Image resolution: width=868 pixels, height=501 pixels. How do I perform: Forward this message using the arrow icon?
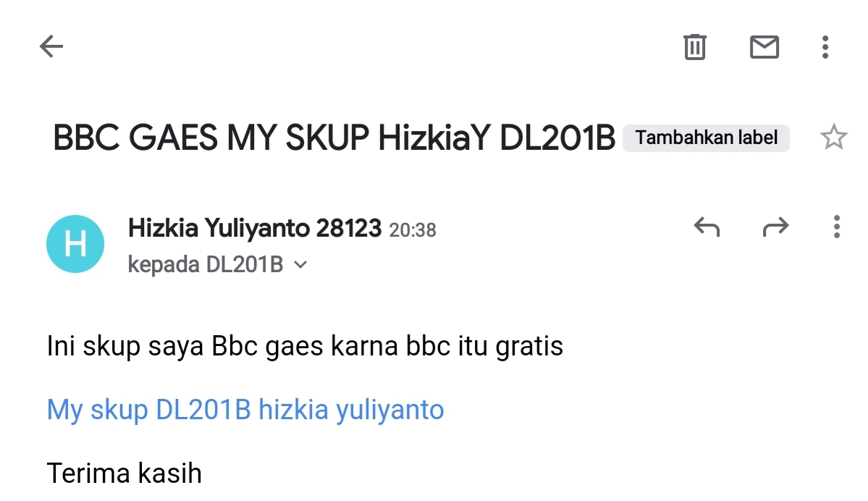(x=775, y=227)
